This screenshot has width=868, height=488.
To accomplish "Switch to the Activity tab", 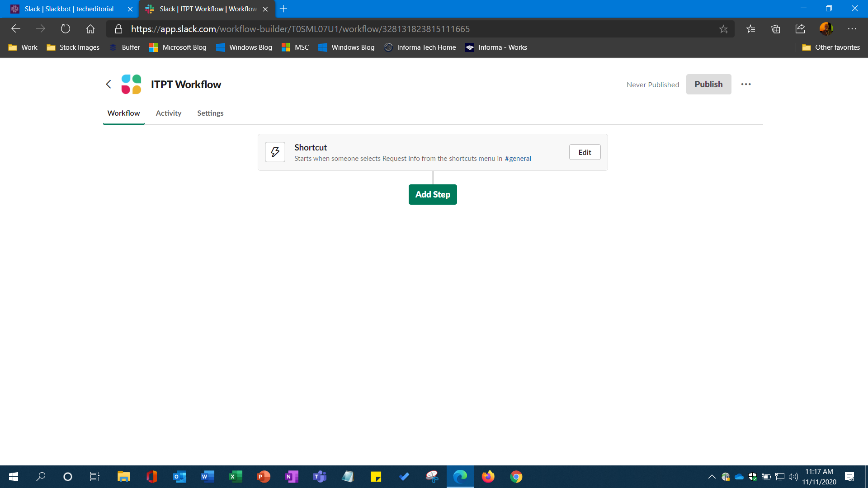I will pyautogui.click(x=168, y=113).
